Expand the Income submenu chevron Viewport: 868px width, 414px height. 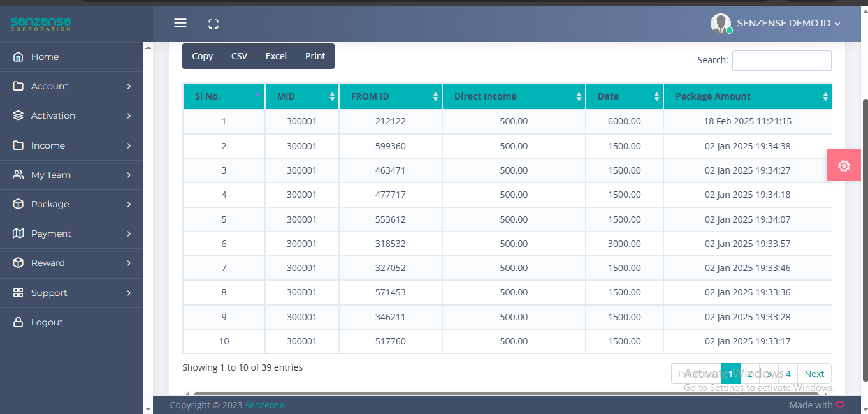129,145
